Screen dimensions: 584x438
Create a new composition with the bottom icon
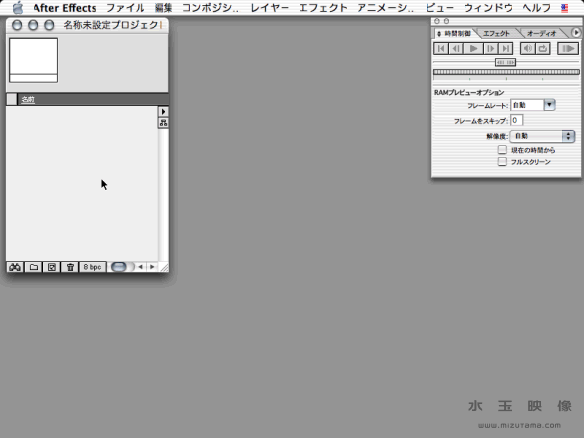tap(52, 267)
